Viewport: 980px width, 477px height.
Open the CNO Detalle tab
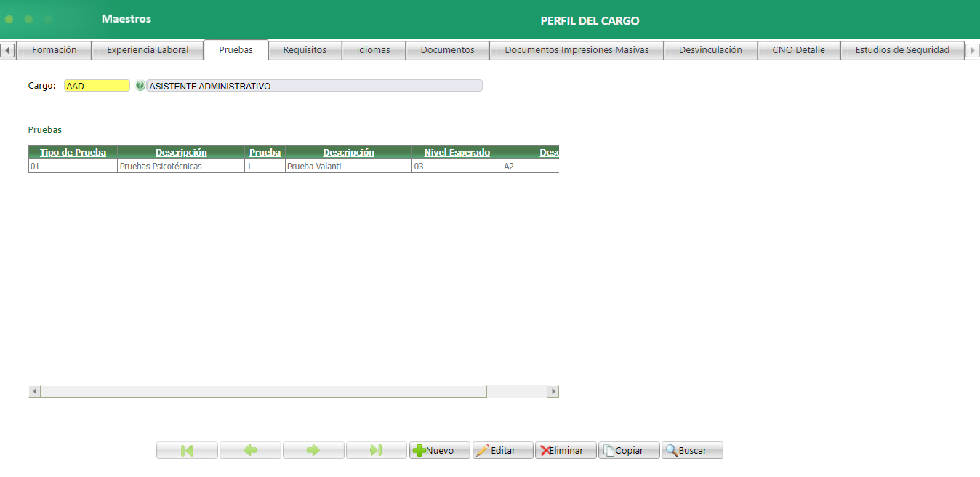(x=799, y=50)
